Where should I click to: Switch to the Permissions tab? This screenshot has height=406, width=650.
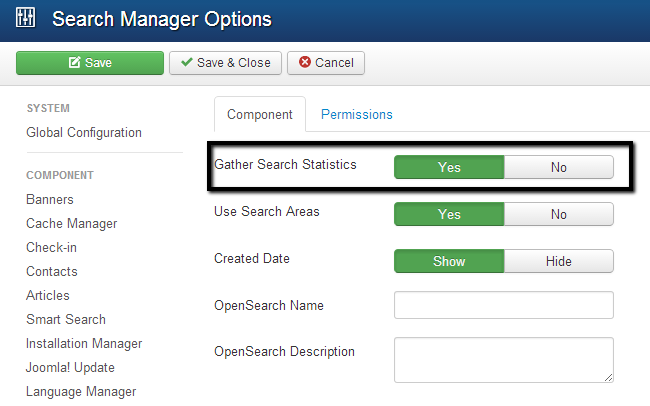[x=356, y=115]
